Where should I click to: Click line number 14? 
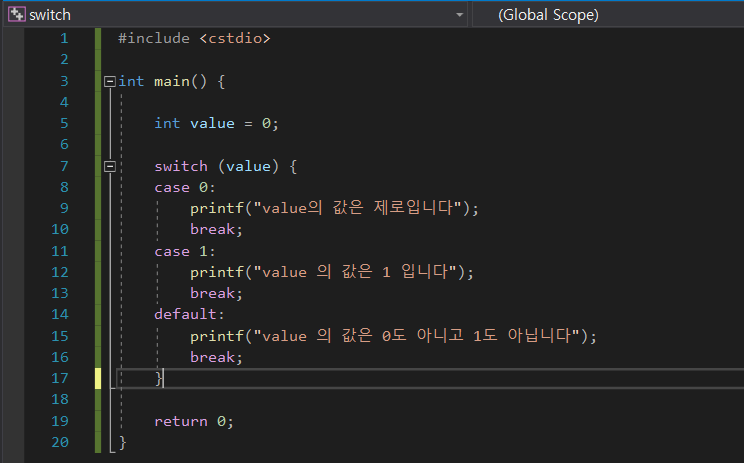coord(60,315)
